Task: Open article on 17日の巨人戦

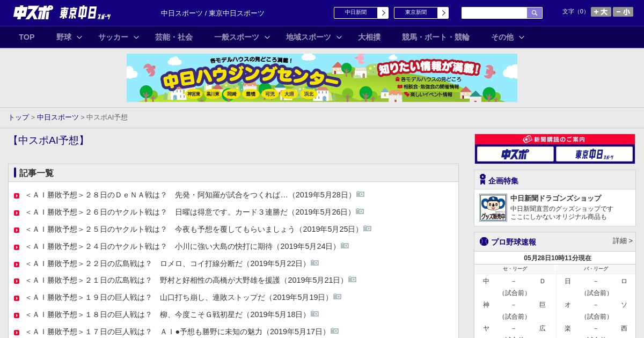Action: pos(177,332)
